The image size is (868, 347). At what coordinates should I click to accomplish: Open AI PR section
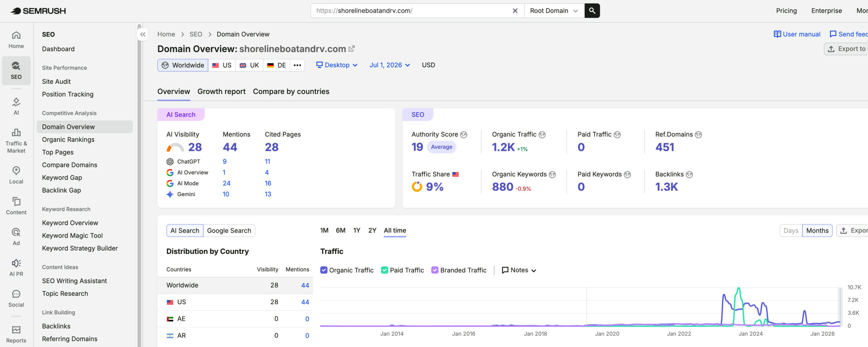[x=16, y=268]
